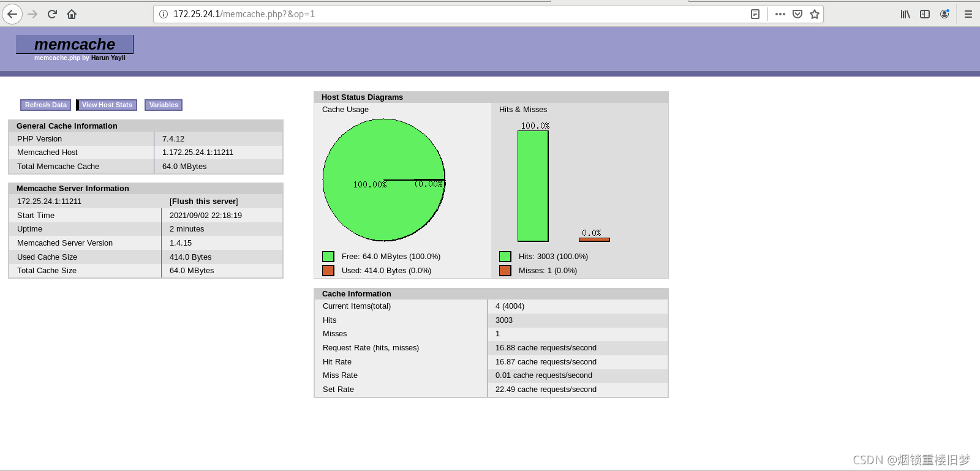The image size is (980, 471).
Task: Select Memcached Server Version value 1.4.15
Action: point(181,243)
